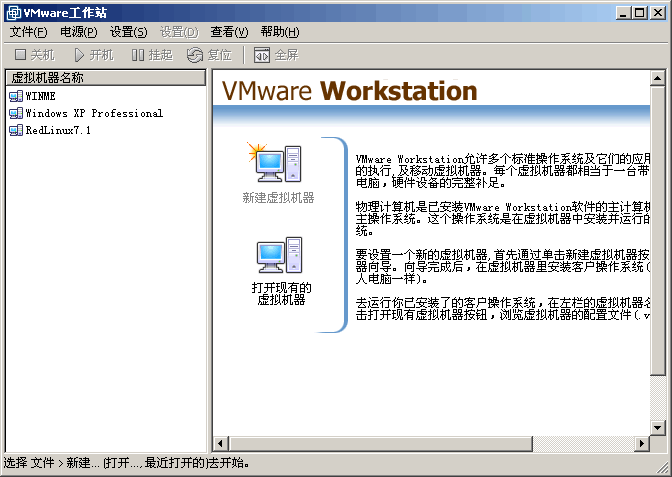
Task: Click the 全屏 full screen toolbar button
Action: coord(276,55)
